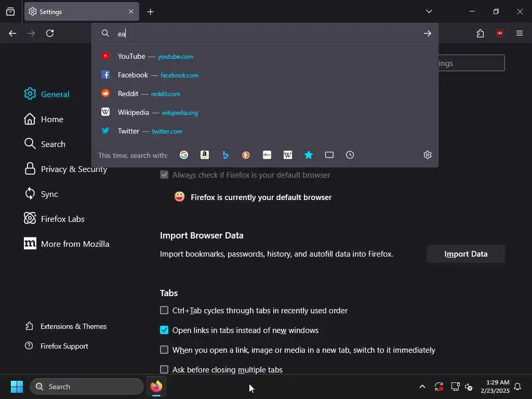Click the Import Data button
The width and height of the screenshot is (532, 399).
click(x=466, y=254)
